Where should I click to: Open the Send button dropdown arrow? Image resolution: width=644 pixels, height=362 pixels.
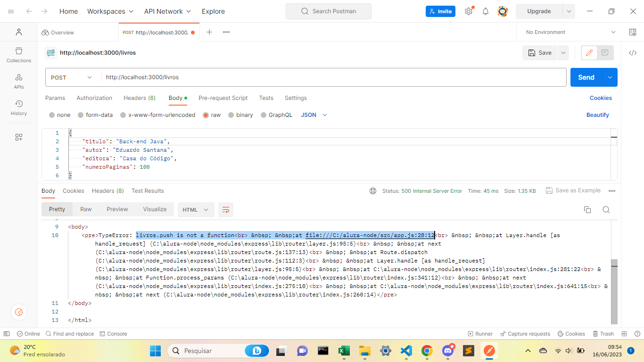[611, 77]
